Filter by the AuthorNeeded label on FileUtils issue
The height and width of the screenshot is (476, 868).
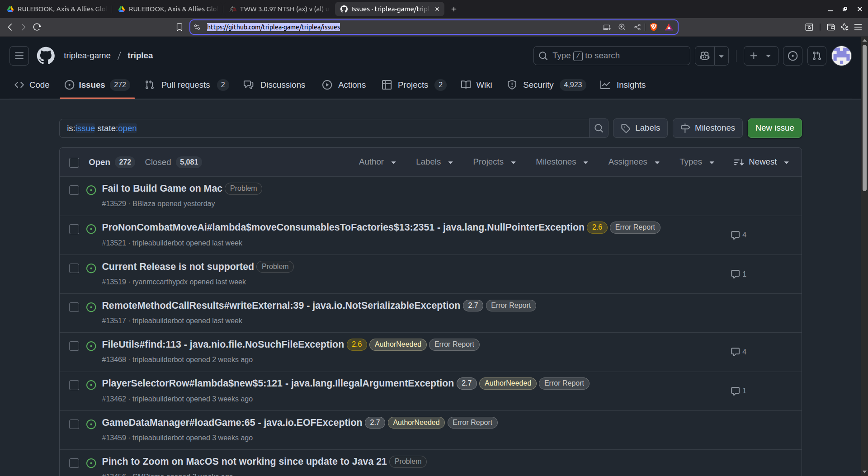398,344
